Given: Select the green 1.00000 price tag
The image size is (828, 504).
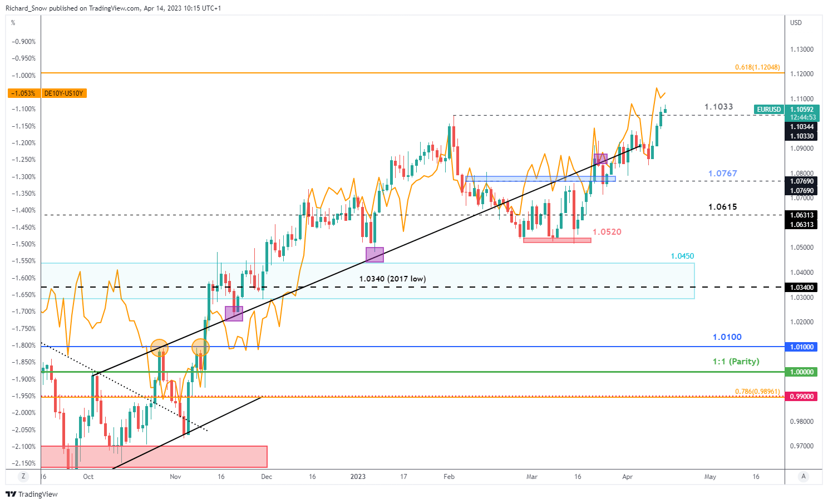Looking at the screenshot, I should (x=801, y=372).
